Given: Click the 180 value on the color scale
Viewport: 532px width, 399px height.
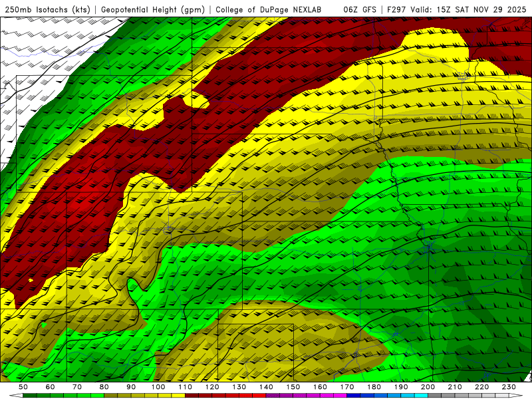Looking at the screenshot, I should coord(374,387).
